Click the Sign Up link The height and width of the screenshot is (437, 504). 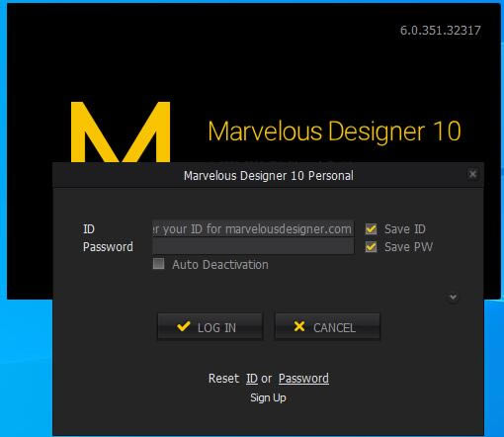pyautogui.click(x=268, y=397)
